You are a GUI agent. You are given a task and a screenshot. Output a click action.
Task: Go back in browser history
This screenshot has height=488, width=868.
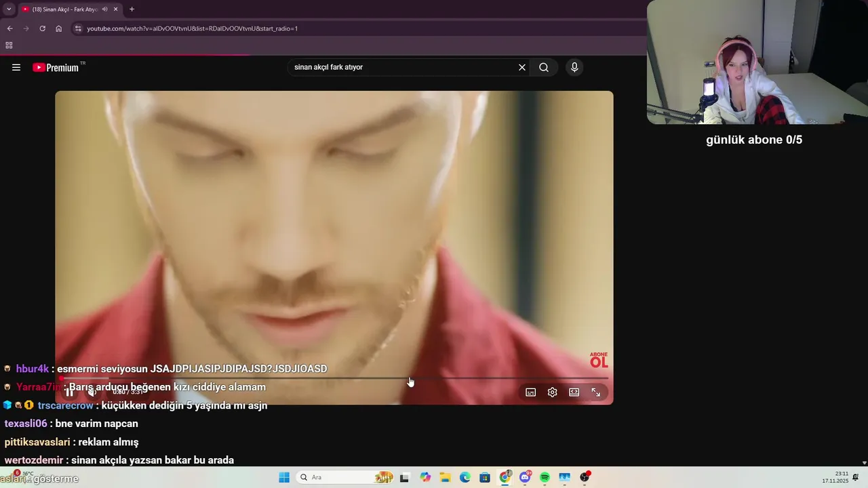(9, 28)
